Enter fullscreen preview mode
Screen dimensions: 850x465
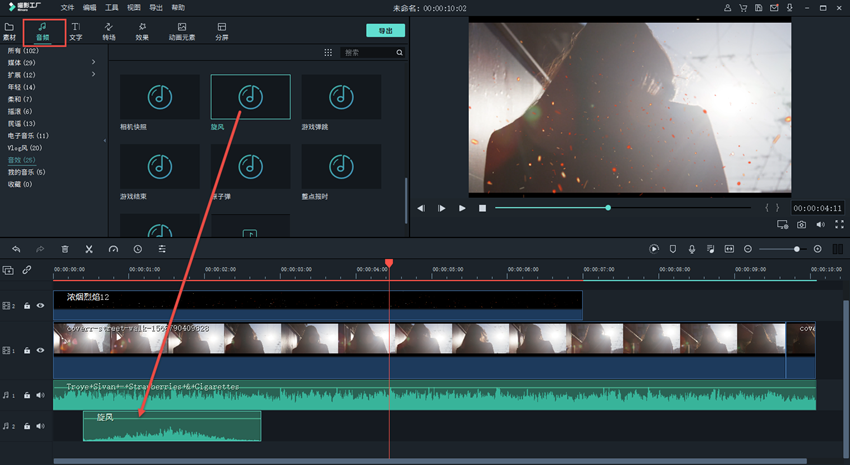click(839, 224)
